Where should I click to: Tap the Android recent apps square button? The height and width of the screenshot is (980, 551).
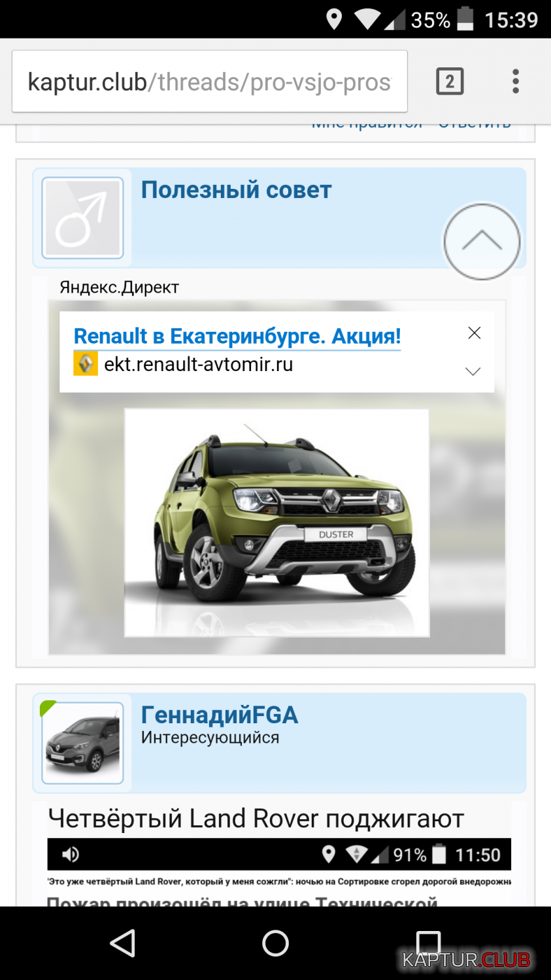coord(429,943)
